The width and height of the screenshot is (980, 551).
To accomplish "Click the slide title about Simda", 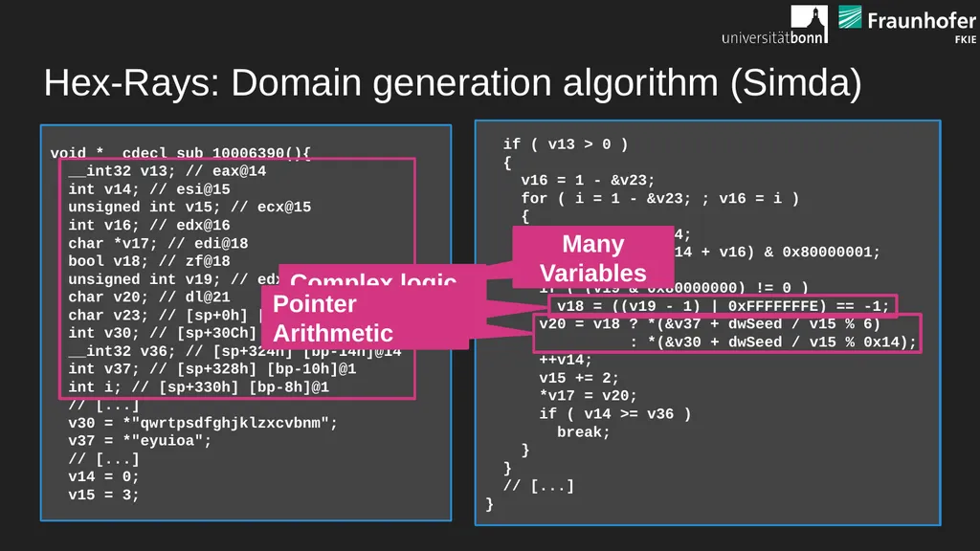I will [x=453, y=82].
